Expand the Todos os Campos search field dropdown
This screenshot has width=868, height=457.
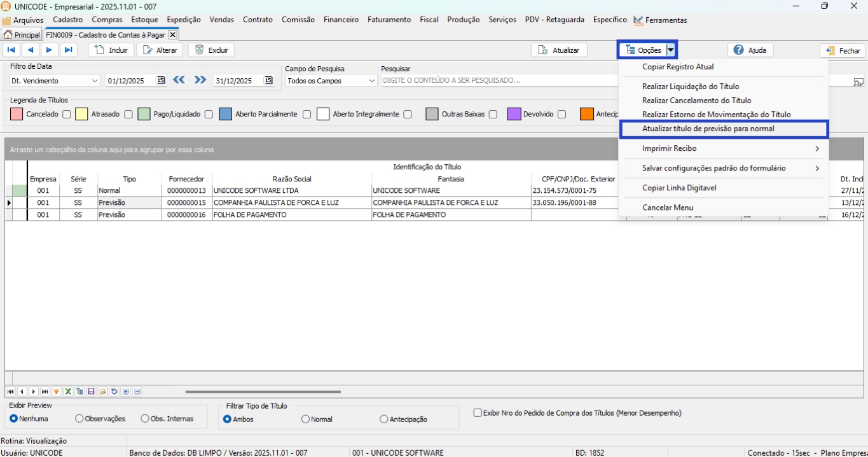[372, 81]
